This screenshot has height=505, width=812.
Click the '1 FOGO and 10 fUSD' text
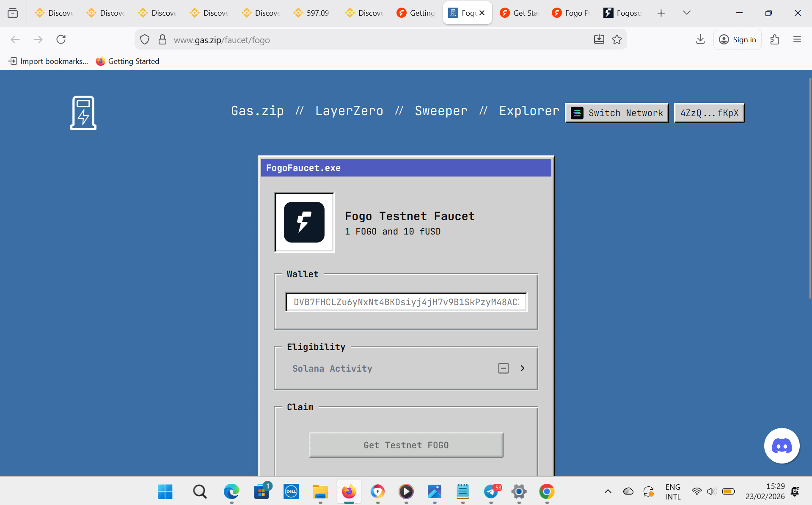393,232
